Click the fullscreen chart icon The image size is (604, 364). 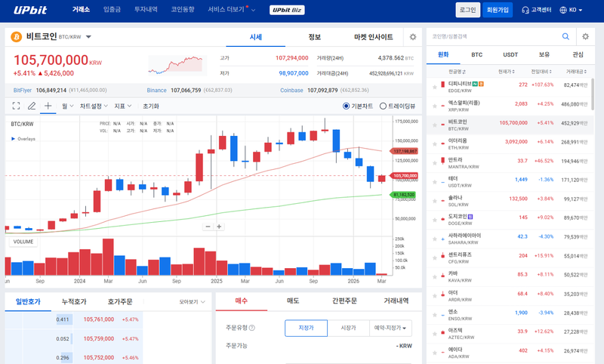click(16, 106)
